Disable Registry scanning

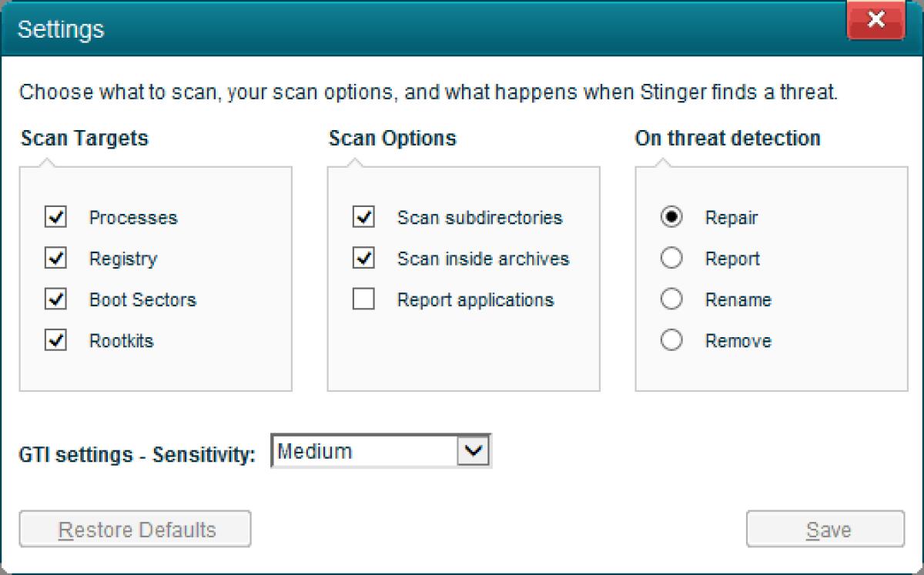click(54, 259)
